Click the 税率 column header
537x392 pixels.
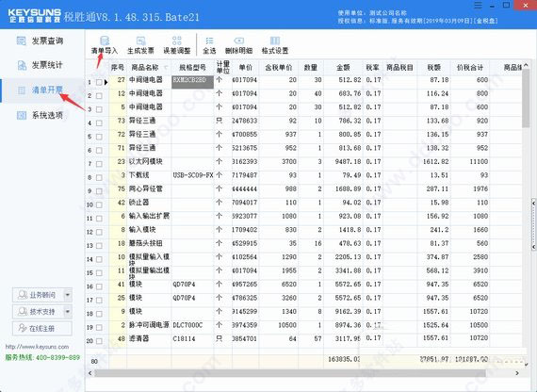(x=373, y=68)
